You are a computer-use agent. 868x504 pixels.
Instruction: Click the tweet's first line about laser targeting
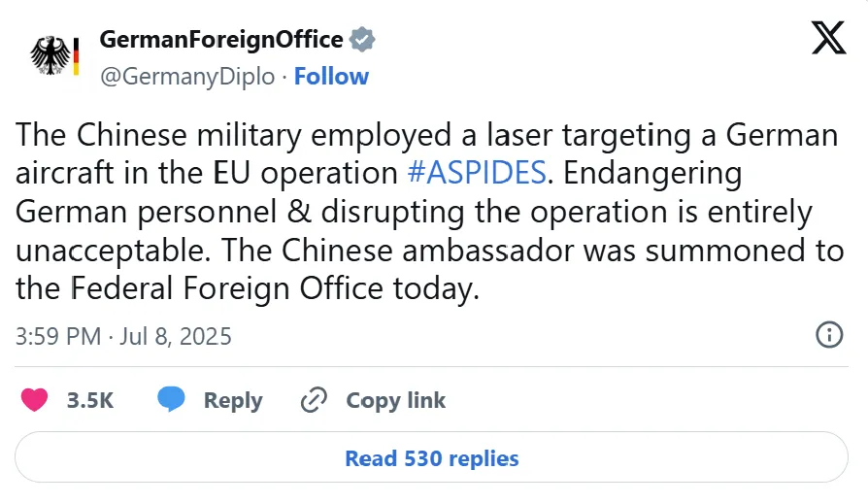427,135
